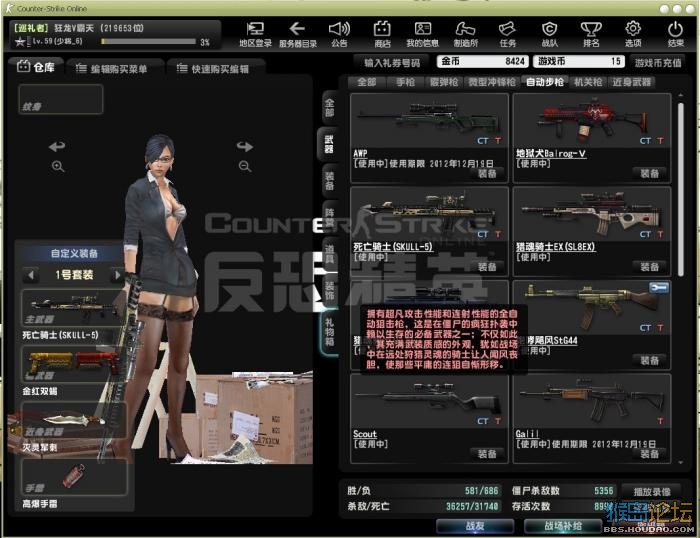Zoom out on the character model
Image resolution: width=700 pixels, height=538 pixels.
pyautogui.click(x=245, y=167)
